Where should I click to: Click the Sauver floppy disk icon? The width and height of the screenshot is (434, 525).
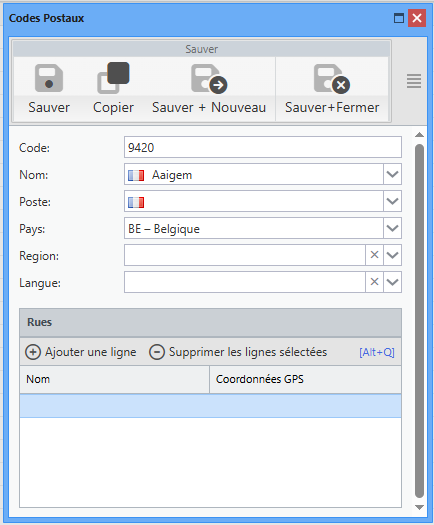[49, 78]
